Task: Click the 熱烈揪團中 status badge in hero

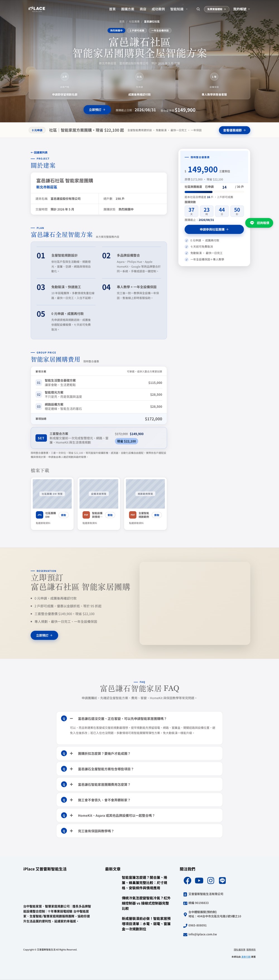Action: click(116, 30)
